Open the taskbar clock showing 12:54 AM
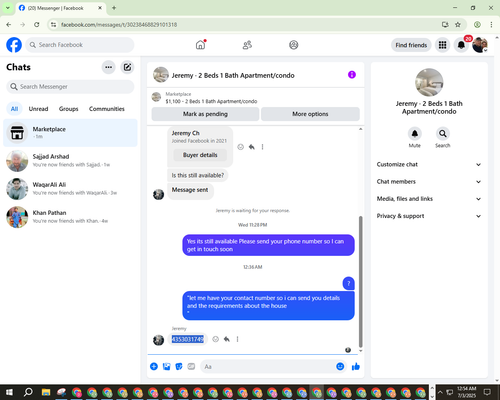 click(x=467, y=392)
